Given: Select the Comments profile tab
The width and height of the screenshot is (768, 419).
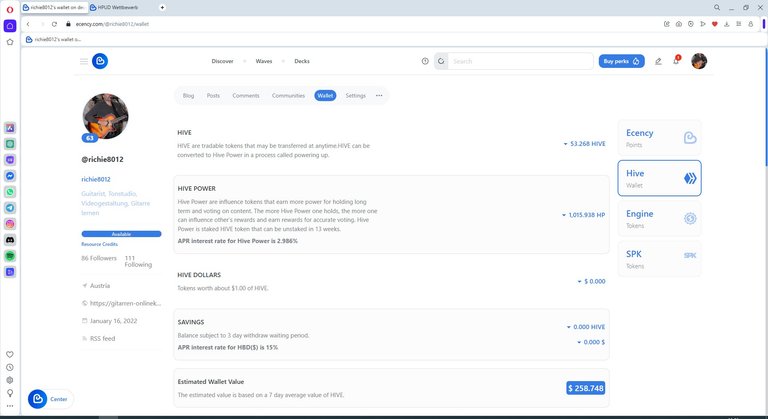Looking at the screenshot, I should 246,96.
